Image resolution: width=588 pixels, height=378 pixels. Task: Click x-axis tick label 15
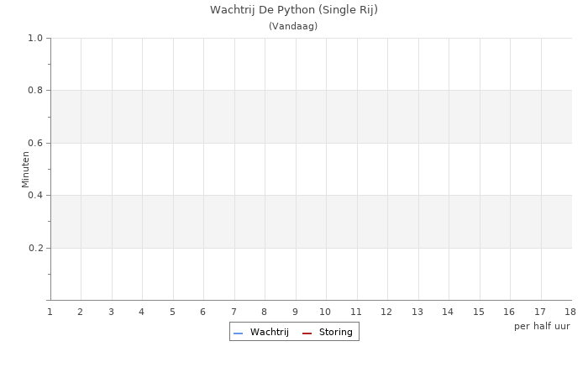coord(479,312)
